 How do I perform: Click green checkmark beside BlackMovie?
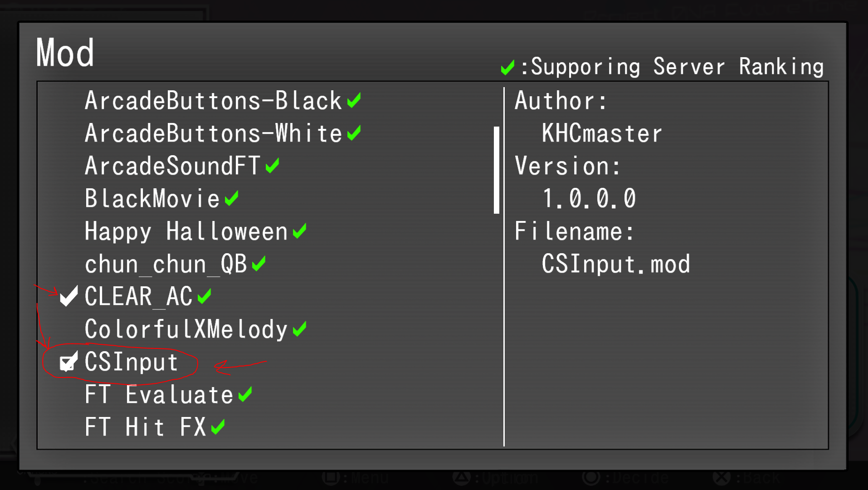(231, 198)
